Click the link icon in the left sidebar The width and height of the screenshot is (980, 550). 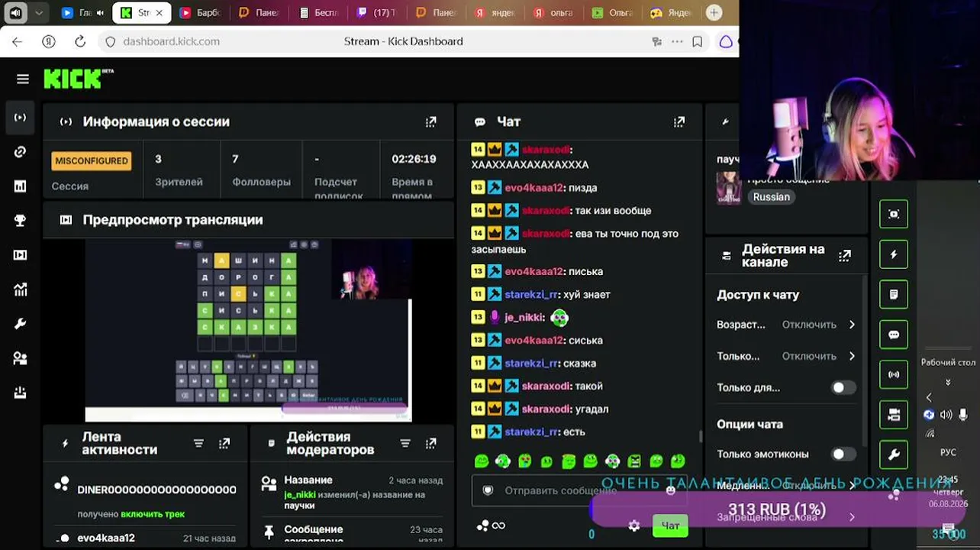coord(21,152)
